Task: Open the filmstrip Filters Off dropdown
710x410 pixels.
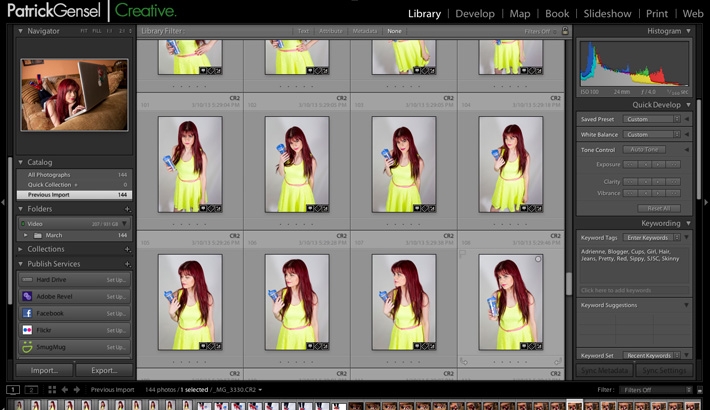Action: pyautogui.click(x=656, y=390)
